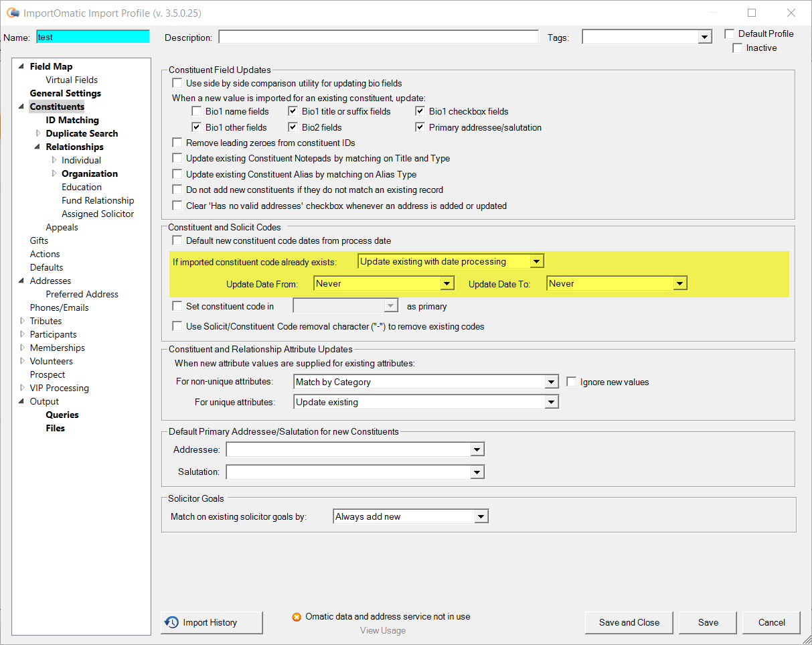The height and width of the screenshot is (645, 812).
Task: Open Virtual Fields tree item
Action: 72,80
